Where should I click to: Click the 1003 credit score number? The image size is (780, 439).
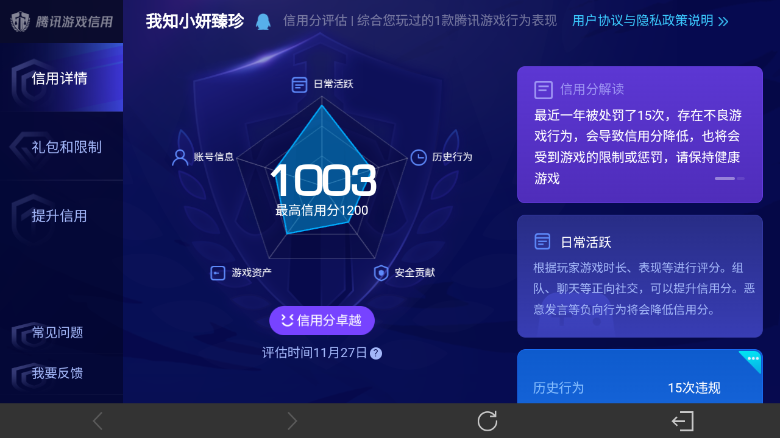coord(322,180)
